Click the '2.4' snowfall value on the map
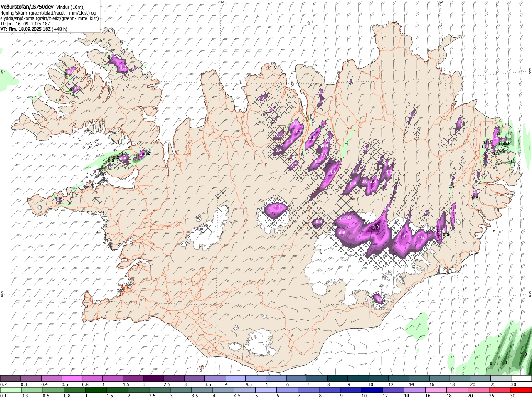This screenshot has height=399, width=532. click(x=373, y=181)
